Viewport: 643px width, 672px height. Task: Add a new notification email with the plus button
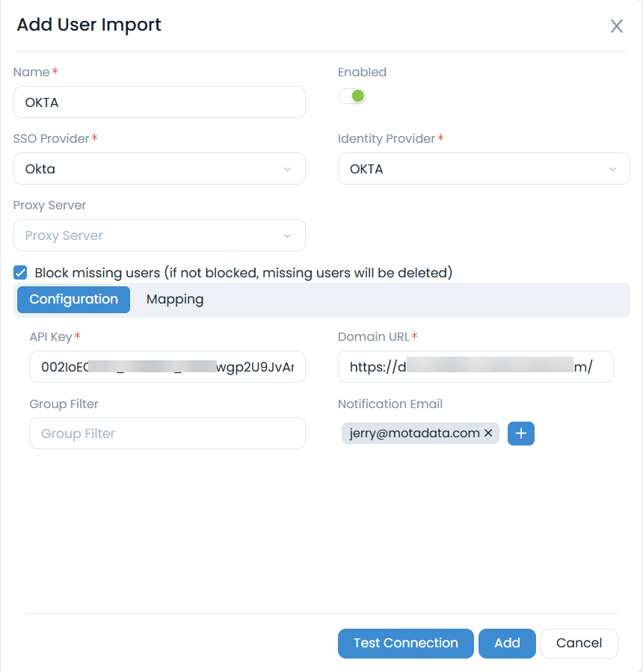[x=520, y=434]
